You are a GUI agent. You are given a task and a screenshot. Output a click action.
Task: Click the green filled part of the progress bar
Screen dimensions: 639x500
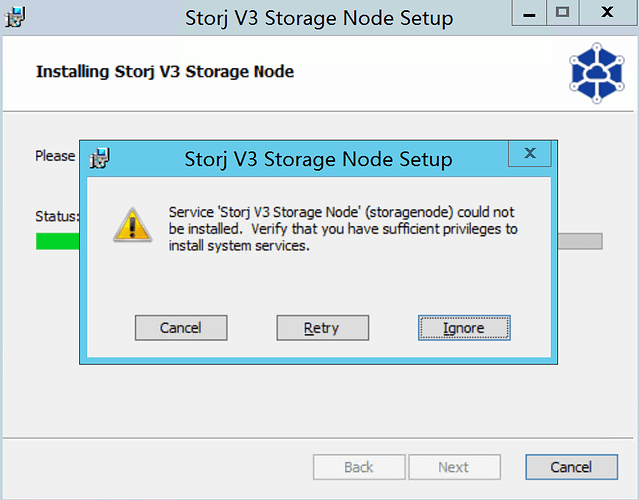[58, 241]
